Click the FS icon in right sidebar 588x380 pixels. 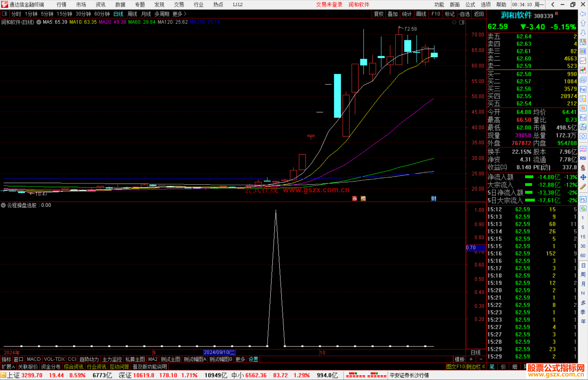[x=583, y=199]
